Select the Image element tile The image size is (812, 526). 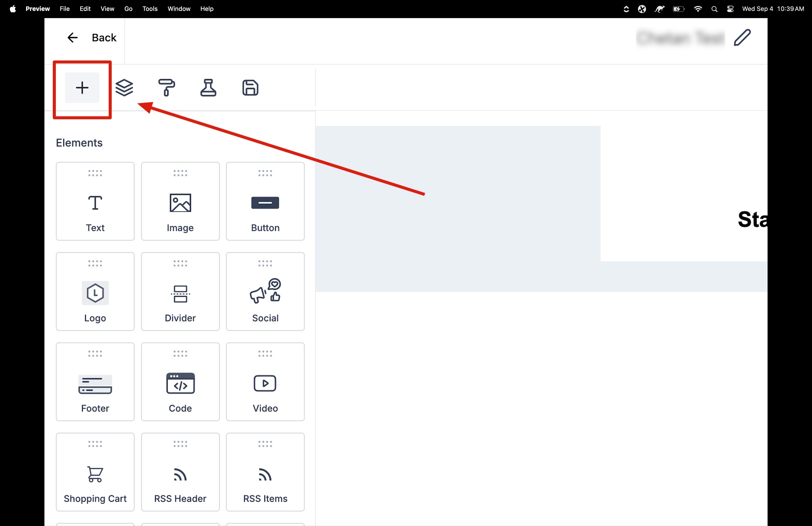point(180,201)
